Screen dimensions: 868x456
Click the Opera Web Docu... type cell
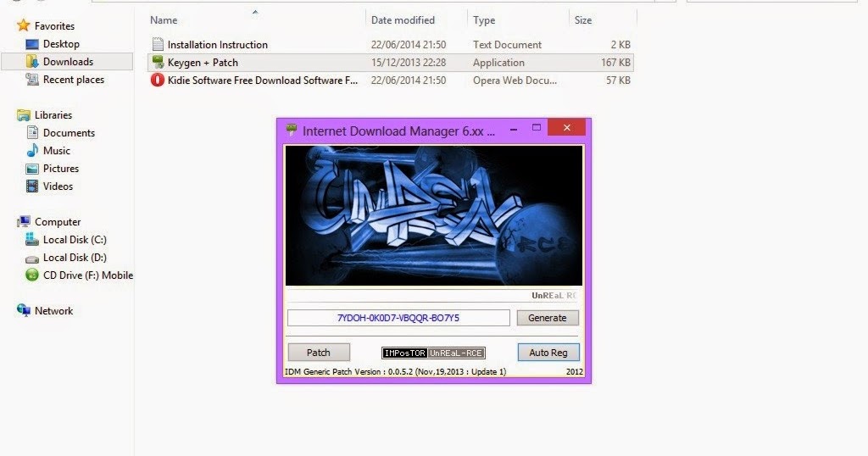(515, 80)
